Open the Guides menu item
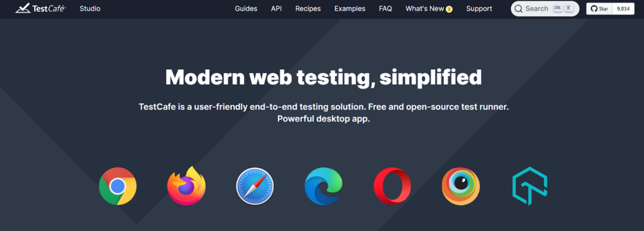This screenshot has width=644, height=231. [x=246, y=9]
